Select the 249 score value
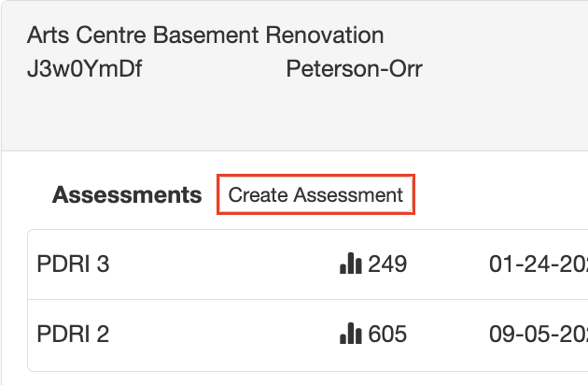 tap(387, 264)
